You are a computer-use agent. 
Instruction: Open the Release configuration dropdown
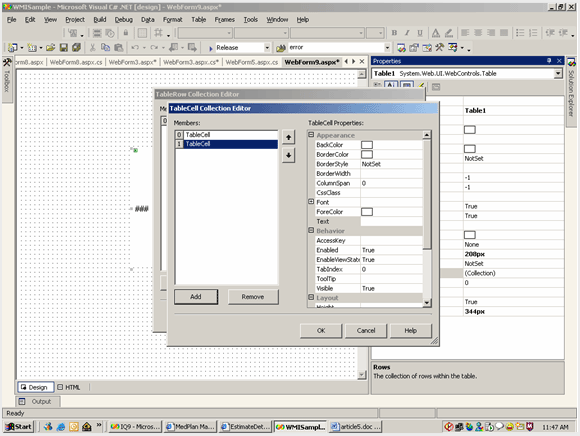[267, 48]
